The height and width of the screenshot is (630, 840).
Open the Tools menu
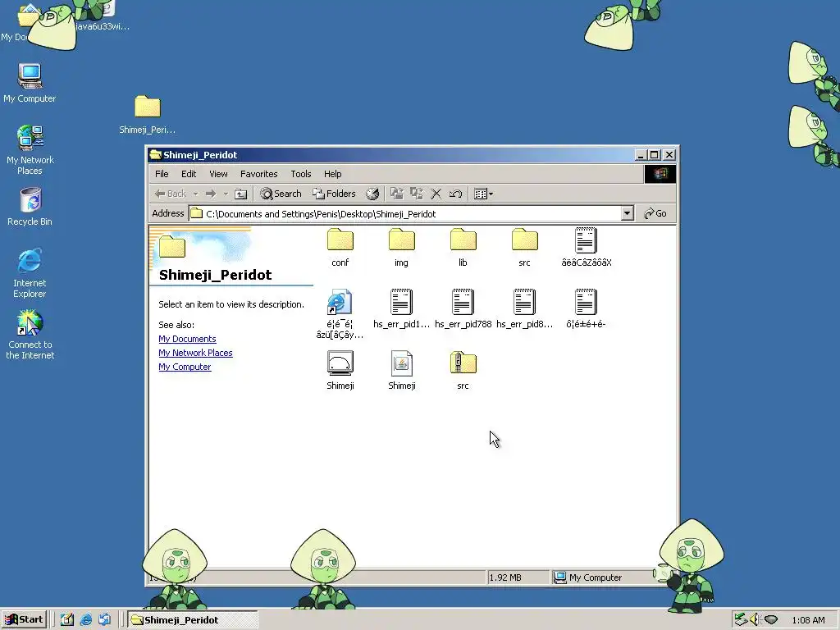coord(301,174)
